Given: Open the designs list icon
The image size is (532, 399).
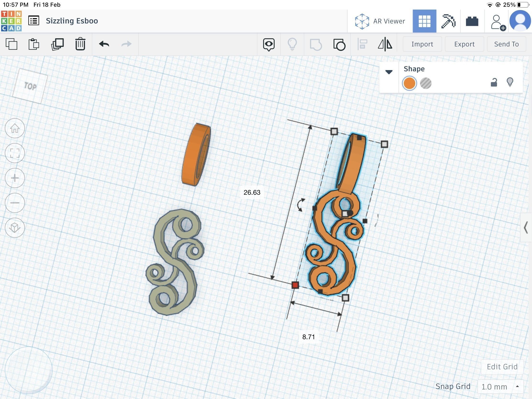Looking at the screenshot, I should [34, 21].
